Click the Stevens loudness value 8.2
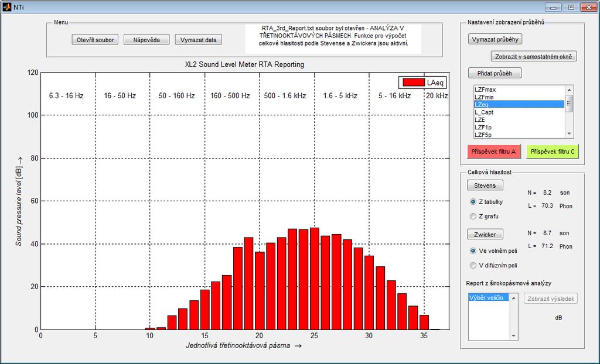 point(547,193)
